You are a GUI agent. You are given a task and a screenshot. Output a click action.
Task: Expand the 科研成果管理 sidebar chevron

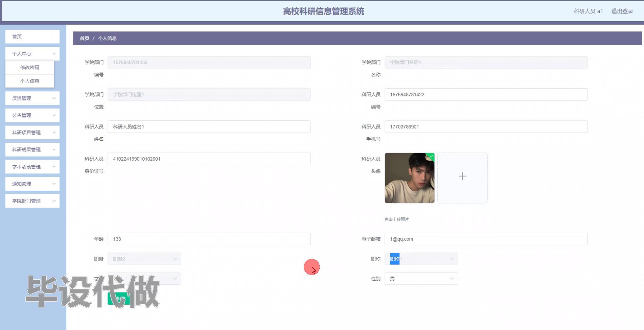click(54, 149)
